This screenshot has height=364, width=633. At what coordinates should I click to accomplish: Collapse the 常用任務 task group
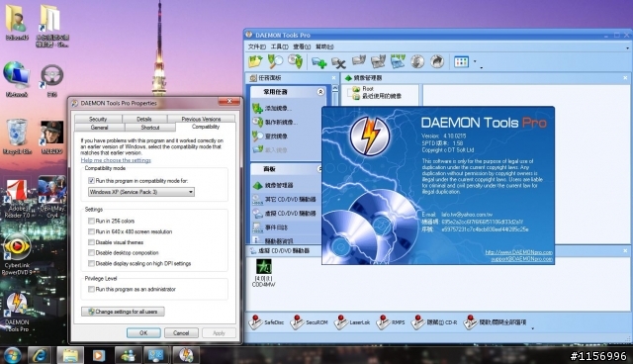click(320, 92)
